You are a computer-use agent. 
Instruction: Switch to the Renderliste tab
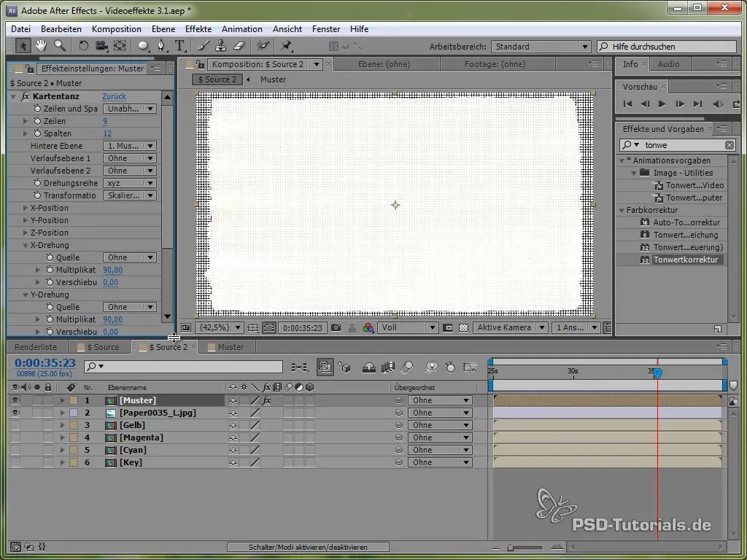pos(36,347)
